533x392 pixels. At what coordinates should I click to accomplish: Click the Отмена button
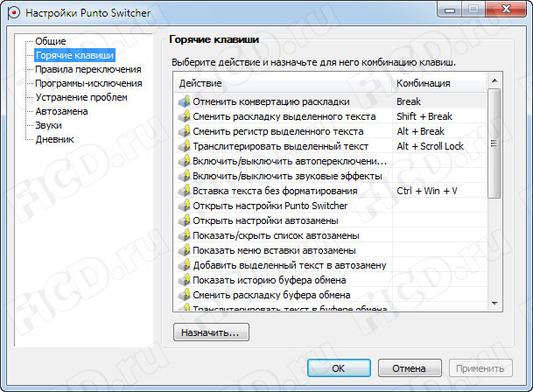[410, 368]
